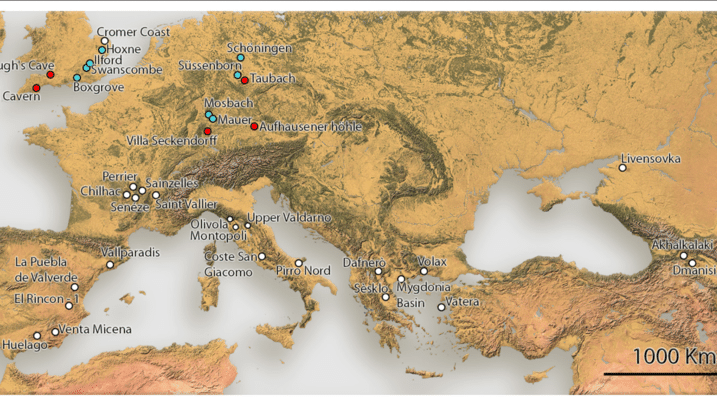Select the white Akhalkalaki site marker
Viewport: 717px width, 411px height.
(684, 255)
